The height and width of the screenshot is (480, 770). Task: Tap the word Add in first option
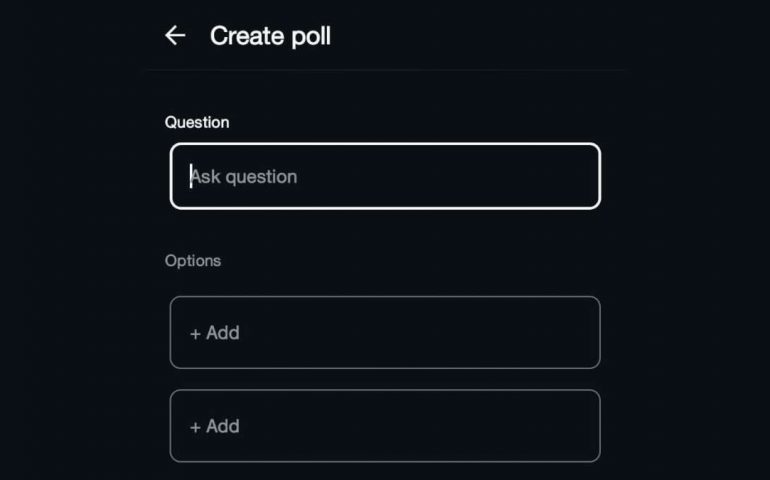click(223, 332)
